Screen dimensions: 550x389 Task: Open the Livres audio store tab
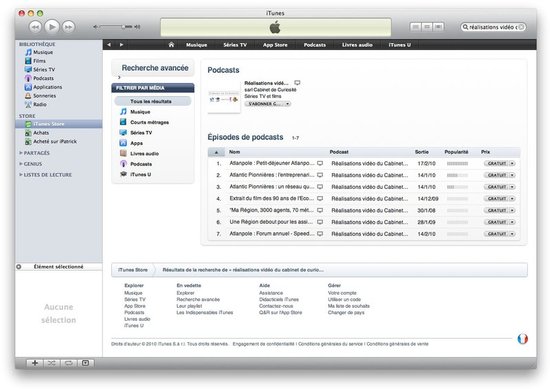[x=357, y=45]
